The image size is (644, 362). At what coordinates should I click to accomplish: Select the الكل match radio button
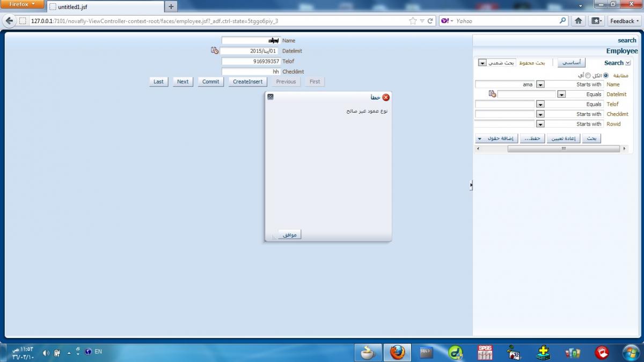coord(606,76)
